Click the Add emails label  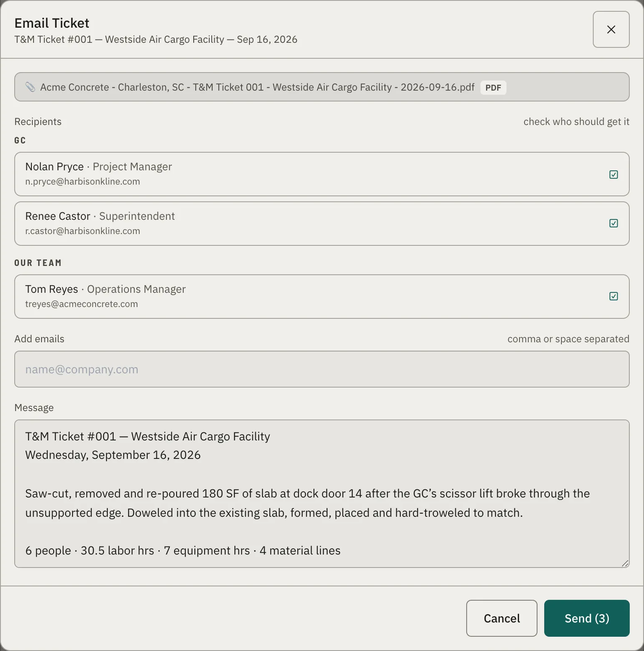tap(39, 339)
